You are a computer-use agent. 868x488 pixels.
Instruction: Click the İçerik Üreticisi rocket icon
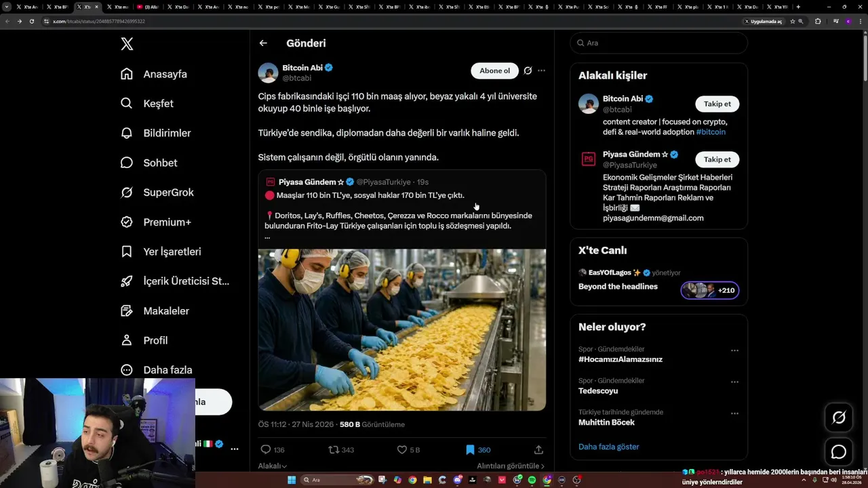(127, 281)
